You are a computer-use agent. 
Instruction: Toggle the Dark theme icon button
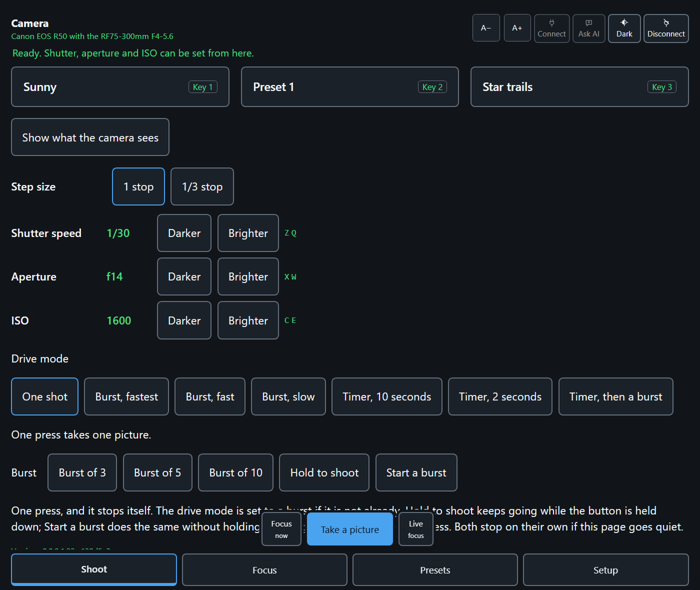click(624, 28)
